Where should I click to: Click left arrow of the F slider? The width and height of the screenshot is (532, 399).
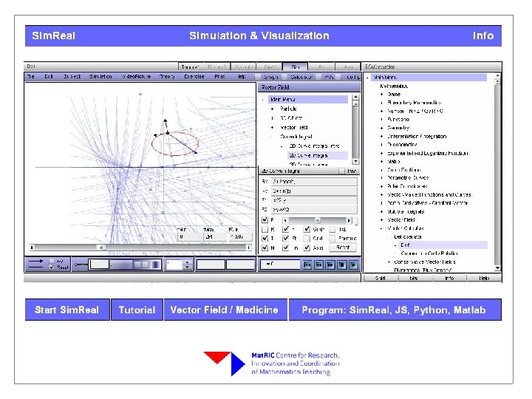pos(285,220)
